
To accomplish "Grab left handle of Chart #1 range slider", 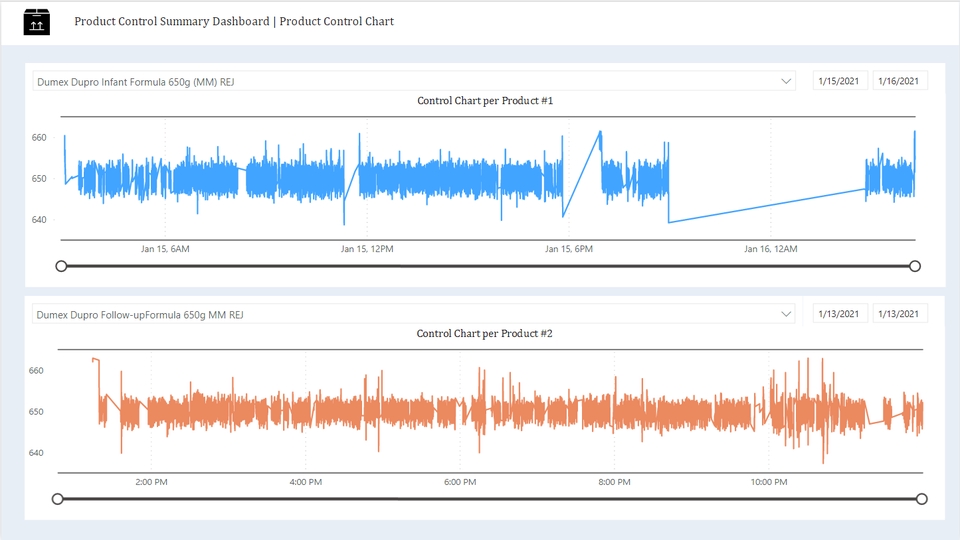I will point(61,266).
